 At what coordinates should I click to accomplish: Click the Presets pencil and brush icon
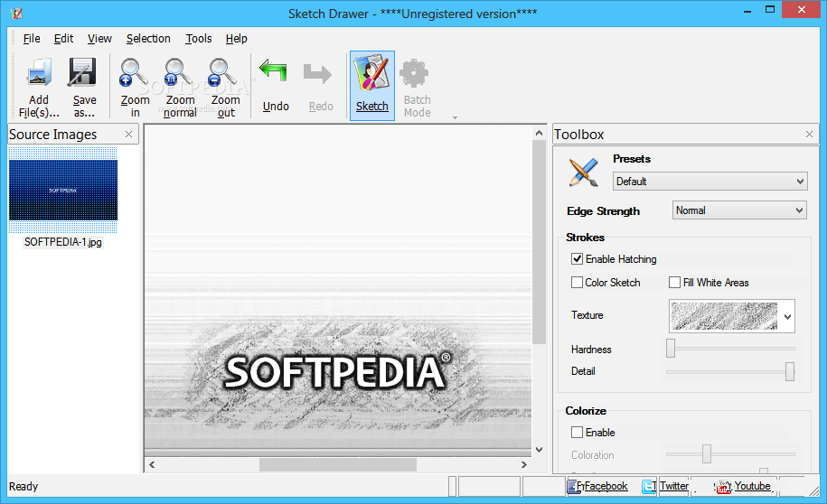click(x=583, y=172)
